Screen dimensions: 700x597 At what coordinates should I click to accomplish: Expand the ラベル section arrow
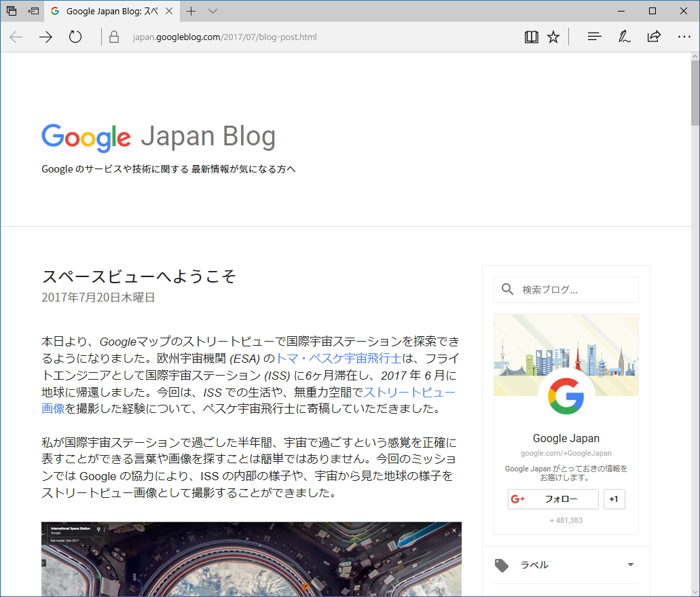(631, 565)
